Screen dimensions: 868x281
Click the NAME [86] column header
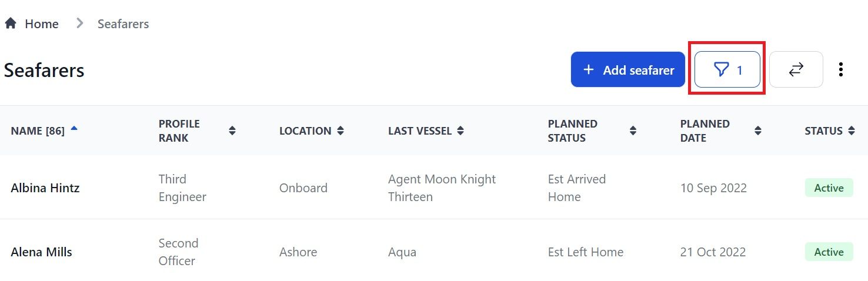(38, 131)
